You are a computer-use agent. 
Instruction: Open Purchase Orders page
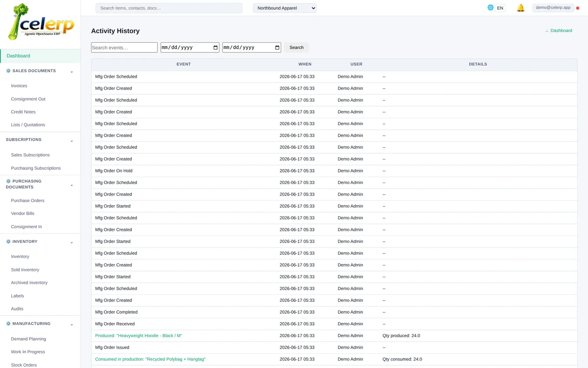[28, 201]
